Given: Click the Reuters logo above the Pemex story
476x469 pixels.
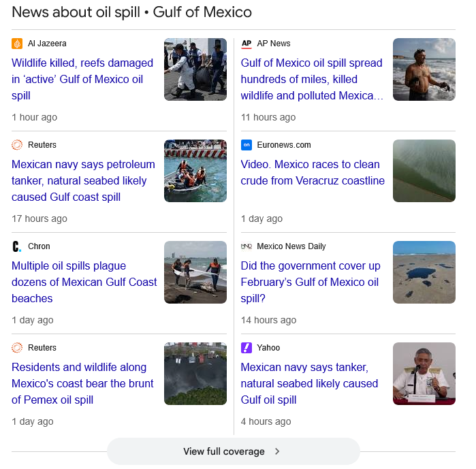Looking at the screenshot, I should coord(17,348).
